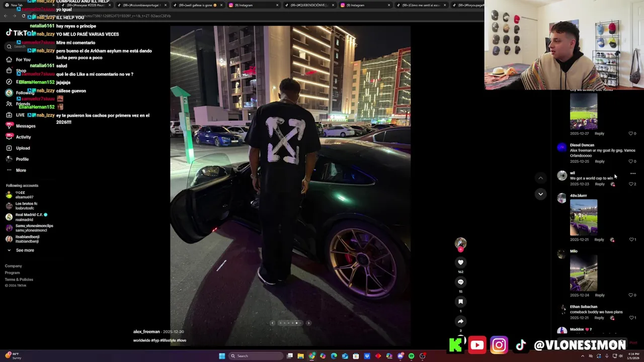644x362 pixels.
Task: Switch to #colombiavsportugal browser tab
Action: (x=142, y=5)
